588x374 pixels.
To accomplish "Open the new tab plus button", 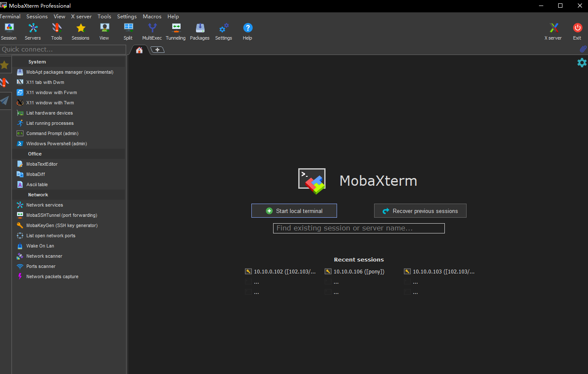I will coord(158,50).
